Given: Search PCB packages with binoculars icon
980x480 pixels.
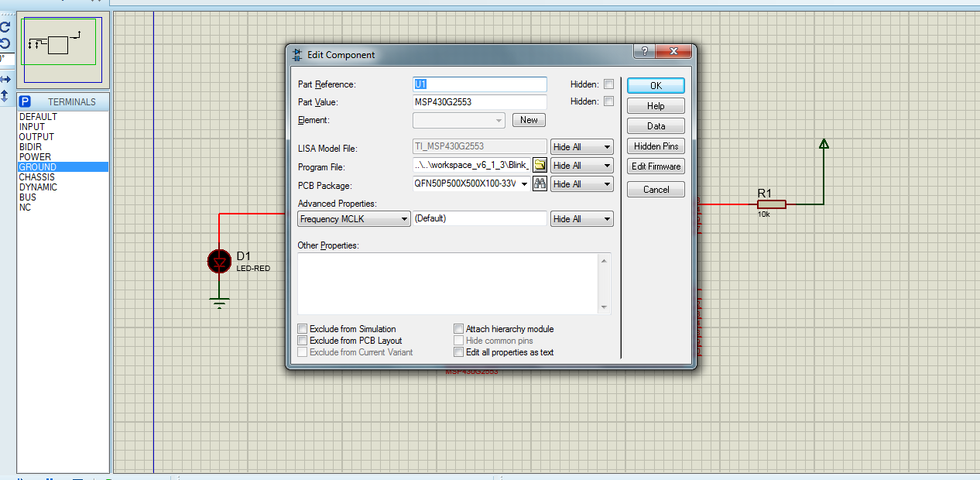Looking at the screenshot, I should [540, 183].
